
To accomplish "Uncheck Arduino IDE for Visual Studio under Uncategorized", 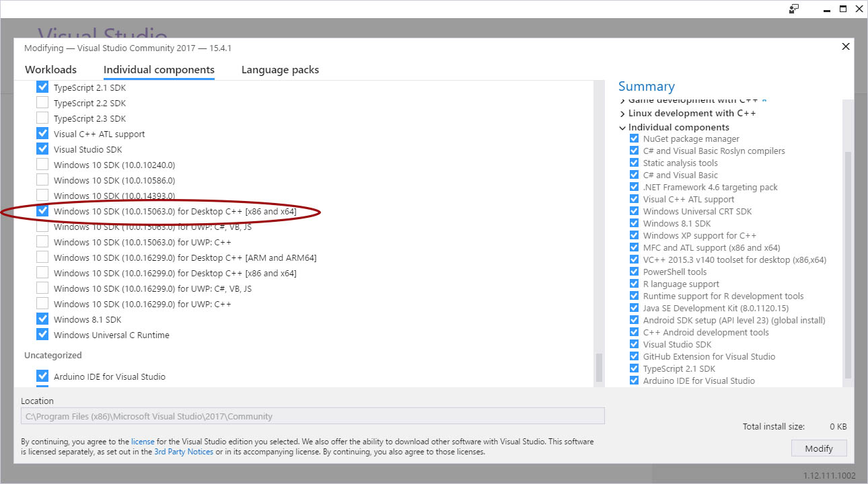I will [42, 376].
